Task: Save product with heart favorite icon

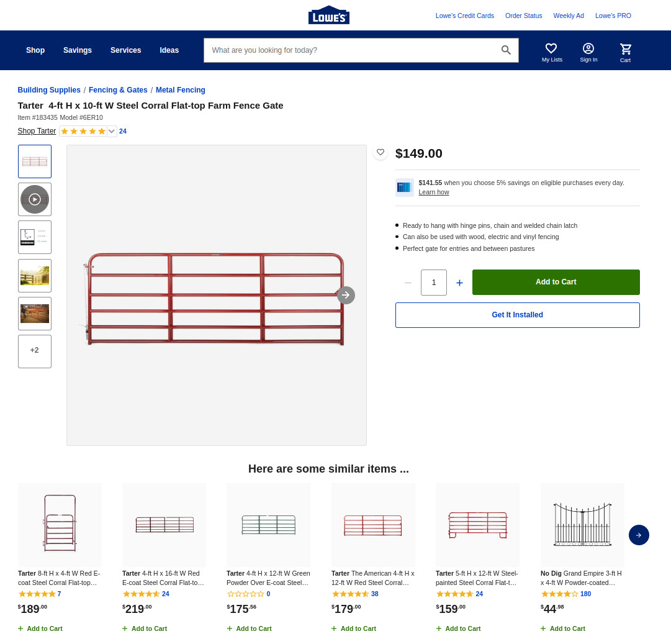Action: tap(381, 152)
